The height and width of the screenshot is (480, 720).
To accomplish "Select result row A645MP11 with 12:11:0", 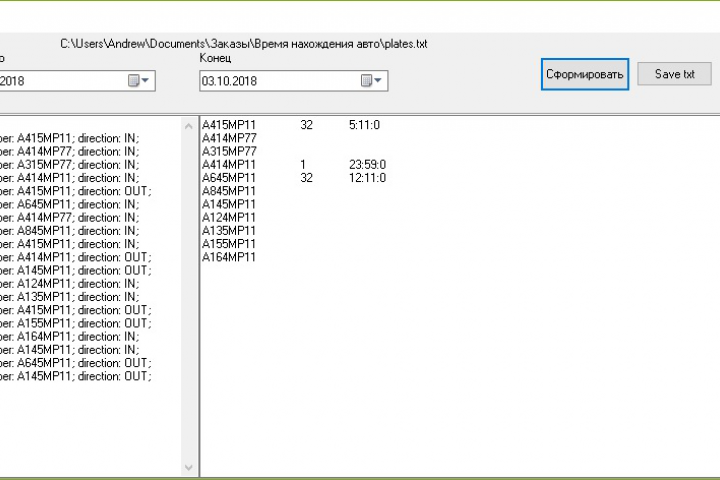I will (294, 178).
